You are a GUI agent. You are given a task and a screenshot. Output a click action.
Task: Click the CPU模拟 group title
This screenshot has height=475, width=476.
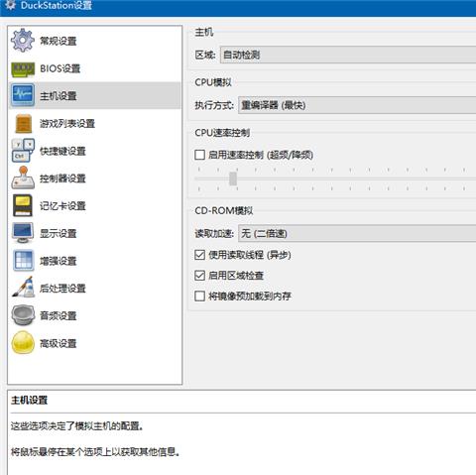[213, 82]
